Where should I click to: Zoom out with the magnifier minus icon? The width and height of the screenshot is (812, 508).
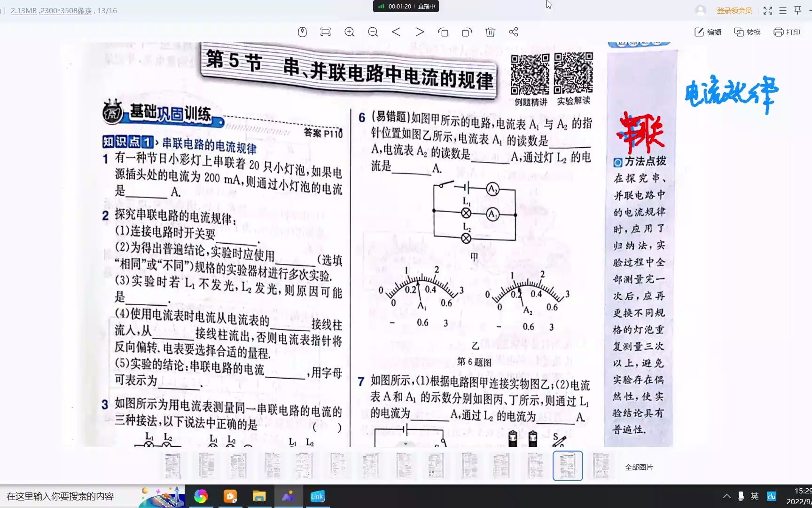coord(373,32)
